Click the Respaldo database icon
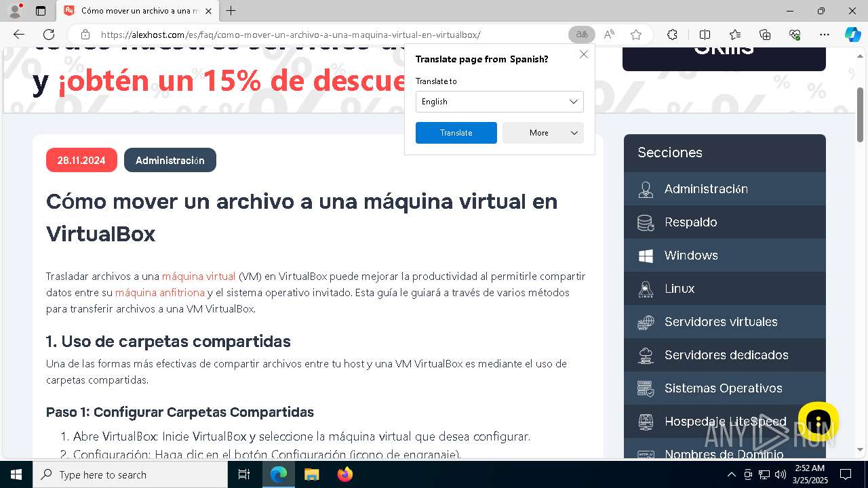The width and height of the screenshot is (868, 488). [x=646, y=222]
